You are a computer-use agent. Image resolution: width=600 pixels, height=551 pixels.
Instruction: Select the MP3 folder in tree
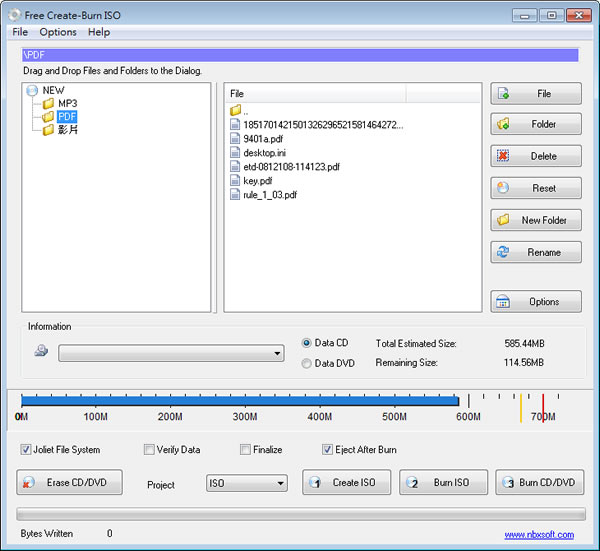pyautogui.click(x=66, y=103)
